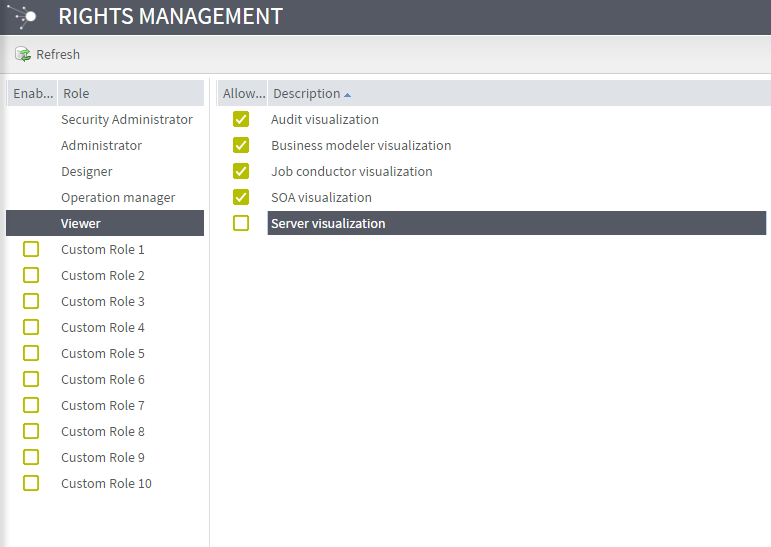Select the Security Administrator role
Viewport: 771px width, 547px height.
point(126,119)
